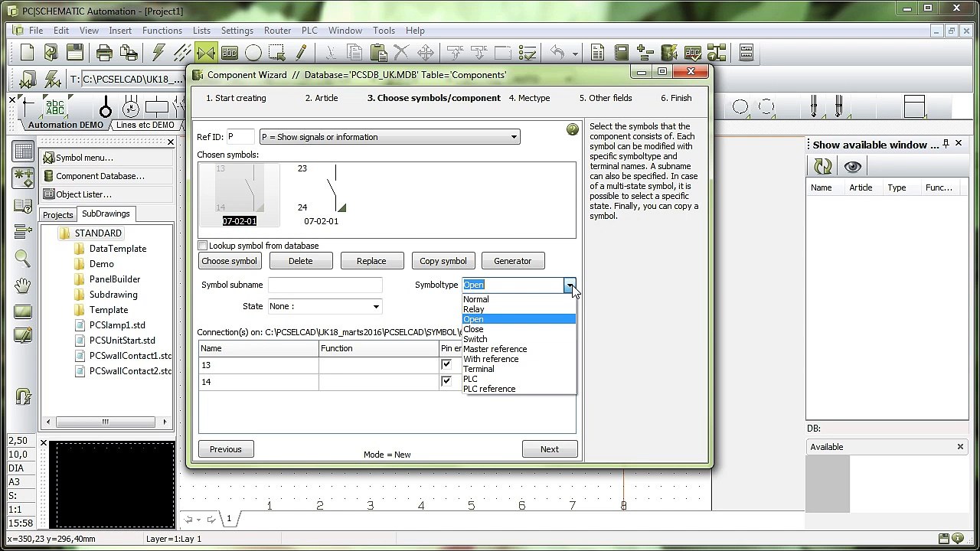The width and height of the screenshot is (980, 551).
Task: Click the Generator button
Action: coord(513,261)
